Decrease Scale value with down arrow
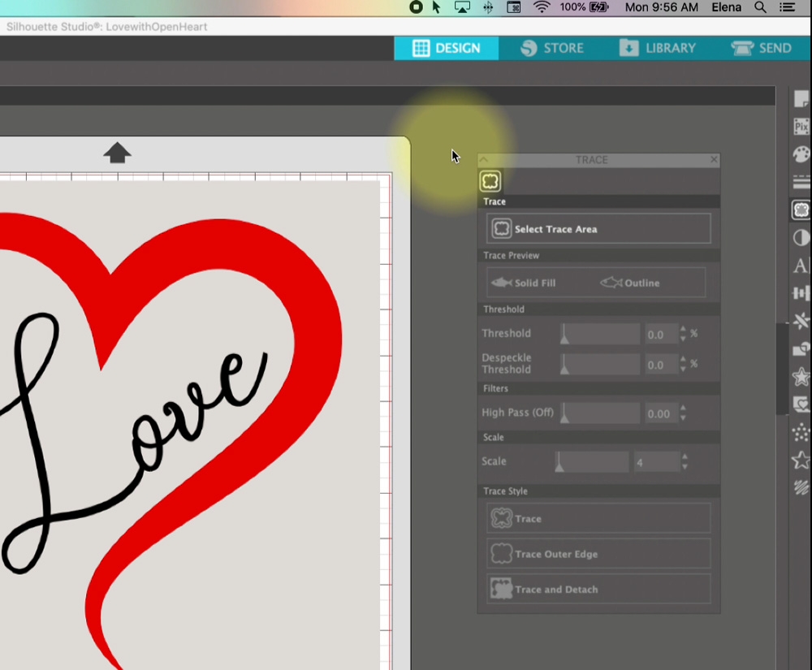Screen dimensions: 812x670 (x=685, y=466)
